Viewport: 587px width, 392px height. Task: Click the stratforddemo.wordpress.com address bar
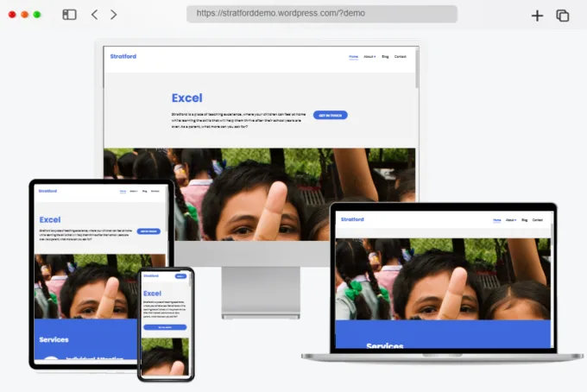click(321, 14)
